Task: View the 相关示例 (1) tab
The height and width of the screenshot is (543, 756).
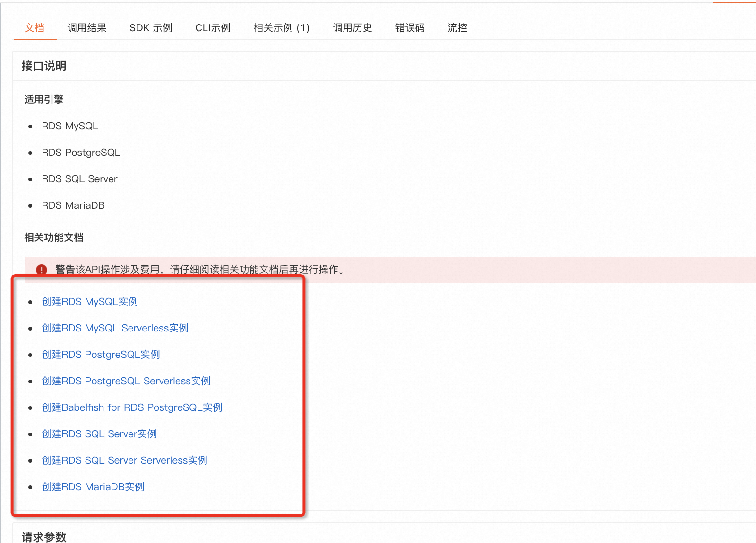Action: coord(281,28)
